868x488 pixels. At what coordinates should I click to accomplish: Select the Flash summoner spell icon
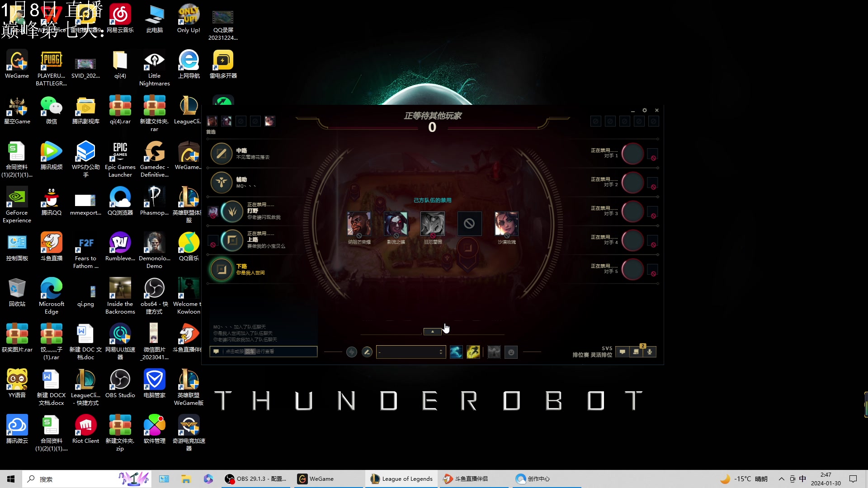tap(473, 352)
